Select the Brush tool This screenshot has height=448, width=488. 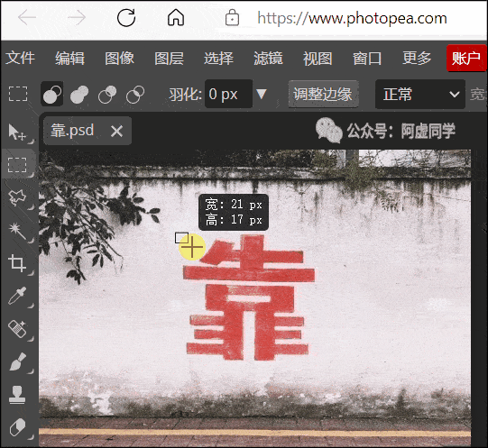[17, 361]
